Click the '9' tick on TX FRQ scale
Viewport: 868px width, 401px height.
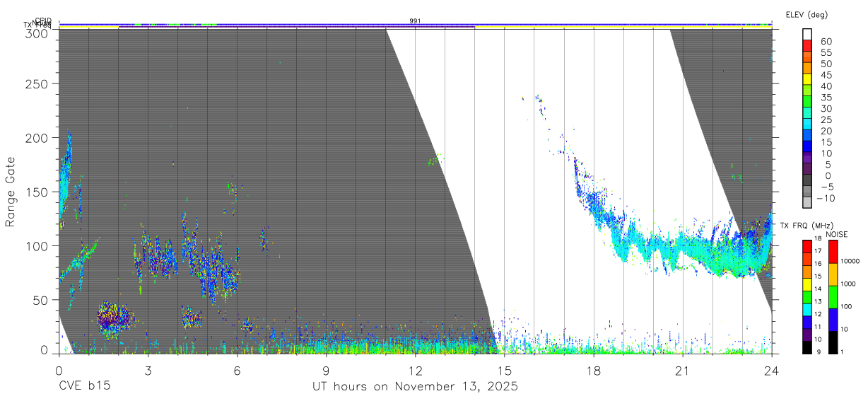coord(817,351)
